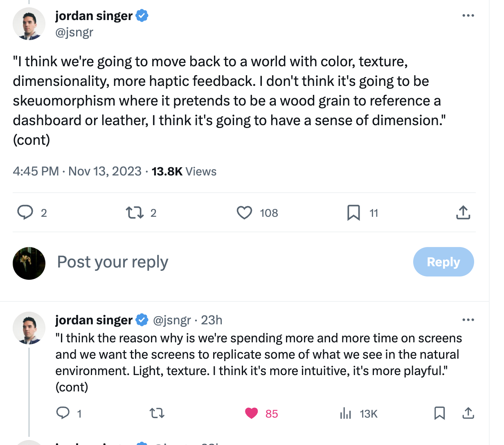Open jordan singer's profile picture at top
Viewport: 504px width, 445px height.
click(29, 24)
